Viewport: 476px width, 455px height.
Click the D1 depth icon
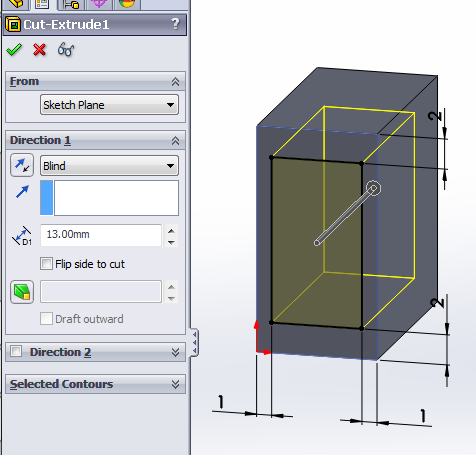pos(22,236)
